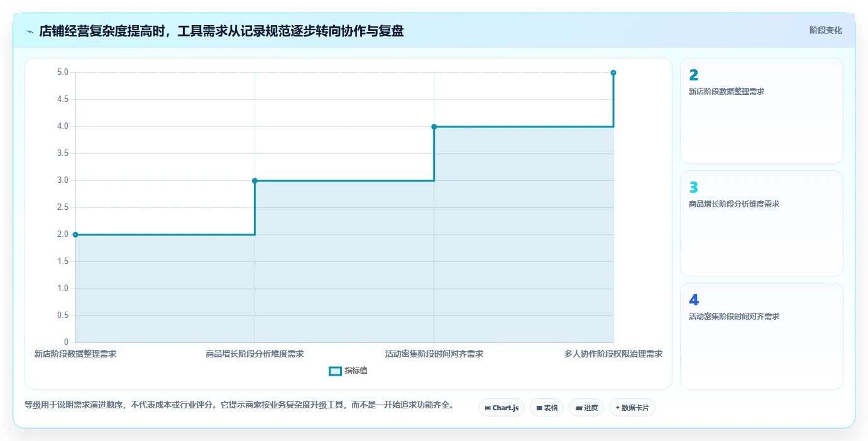Click x-axis label 商品增长阶段分析维度需求
Viewport: 868px width, 441px height.
[x=255, y=354]
